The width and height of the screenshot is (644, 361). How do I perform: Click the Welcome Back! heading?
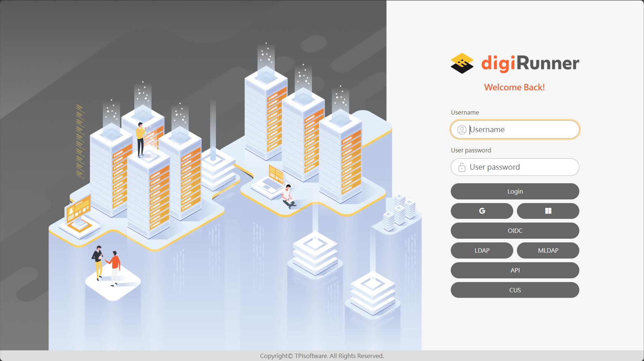[x=514, y=87]
